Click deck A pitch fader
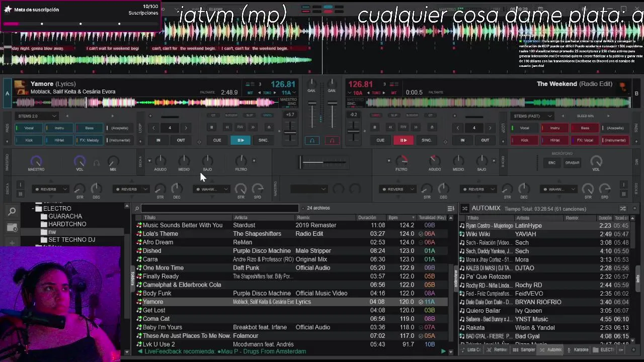Image resolution: width=644 pixels, height=362 pixels. click(290, 132)
